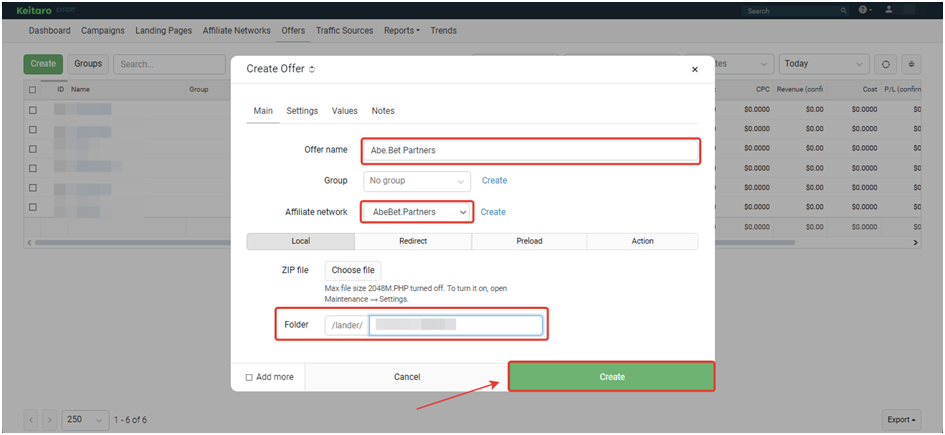Go to previous page arrow

point(33,419)
